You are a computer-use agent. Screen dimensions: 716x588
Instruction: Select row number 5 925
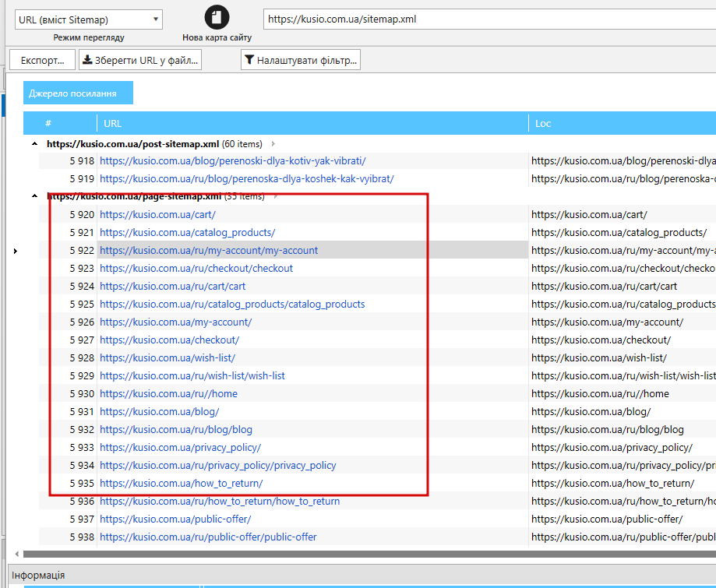(x=82, y=304)
